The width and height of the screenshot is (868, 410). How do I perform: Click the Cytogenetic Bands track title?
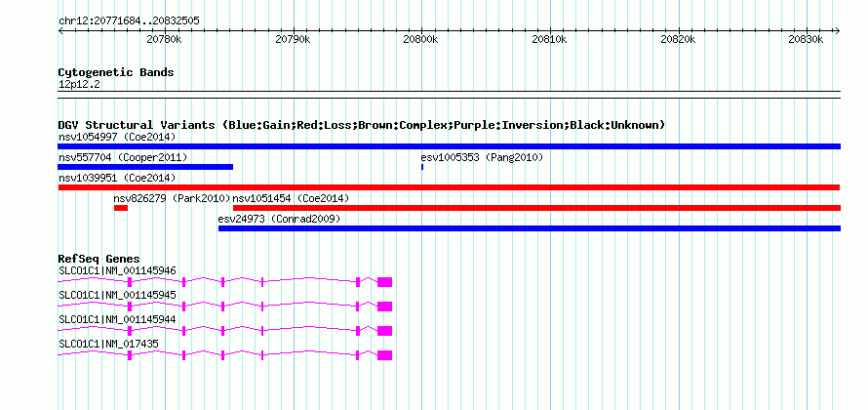click(x=116, y=72)
